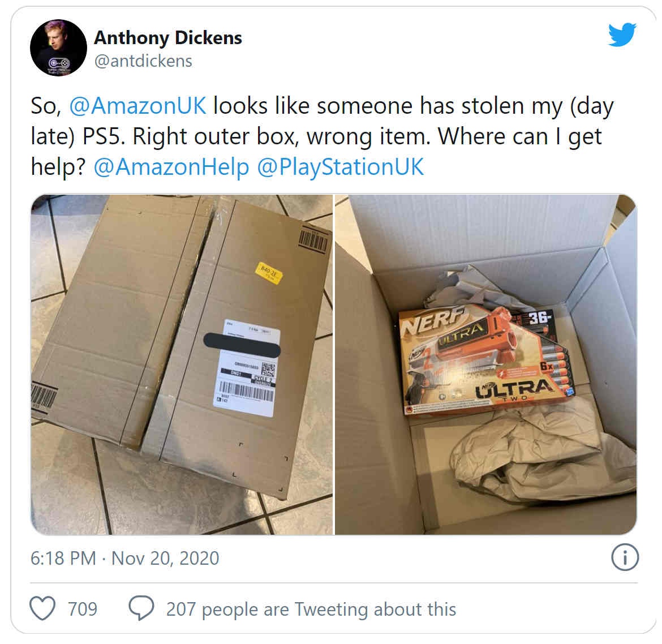This screenshot has height=644, width=662.
Task: Click the 709 likes count
Action: click(x=83, y=609)
